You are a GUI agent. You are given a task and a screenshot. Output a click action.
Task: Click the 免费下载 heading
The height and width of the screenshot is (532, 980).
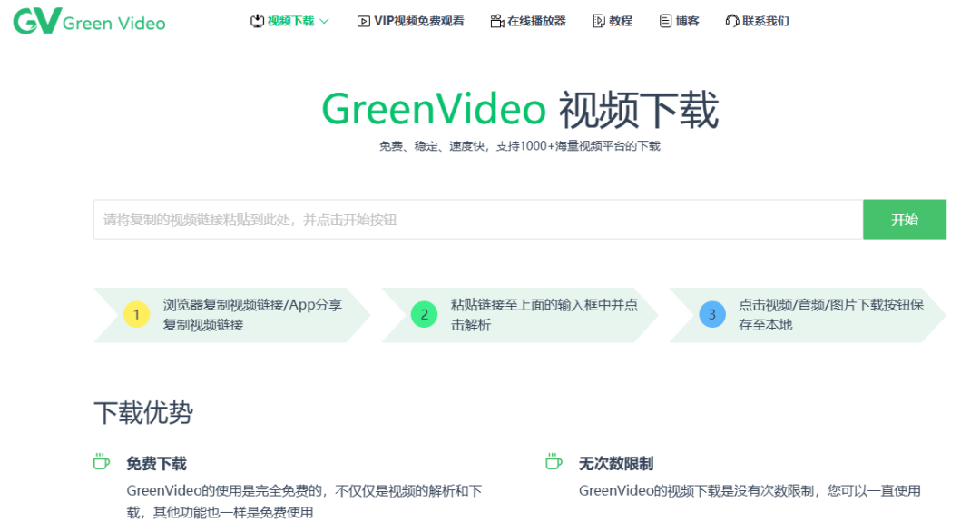(156, 463)
